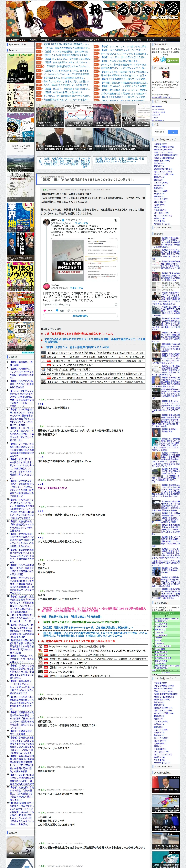Click リンクをコピー in the embedded tweet
This screenshot has width=186, height=868.
(x=77, y=311)
